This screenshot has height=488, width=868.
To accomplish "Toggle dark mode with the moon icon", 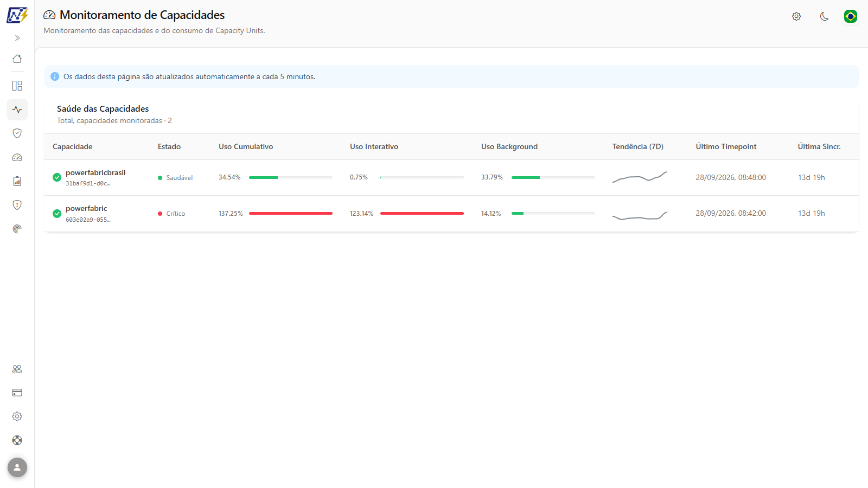I will pyautogui.click(x=824, y=16).
